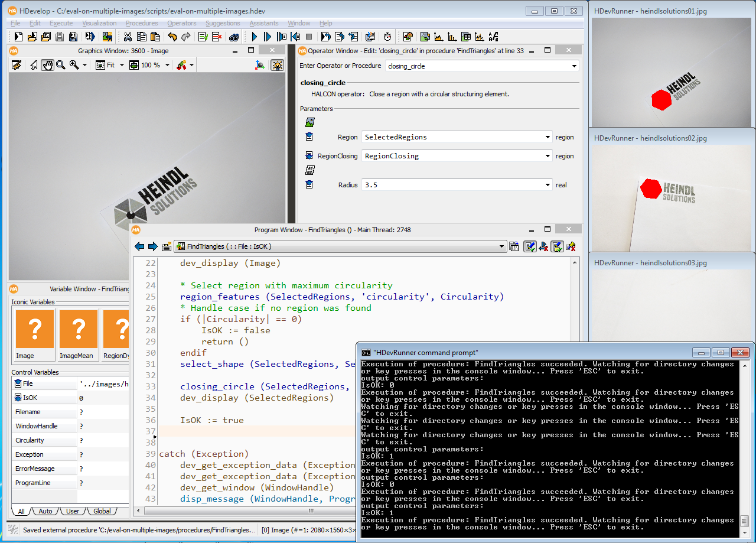756x543 pixels.
Task: Click the Stop execution square icon
Action: click(309, 37)
